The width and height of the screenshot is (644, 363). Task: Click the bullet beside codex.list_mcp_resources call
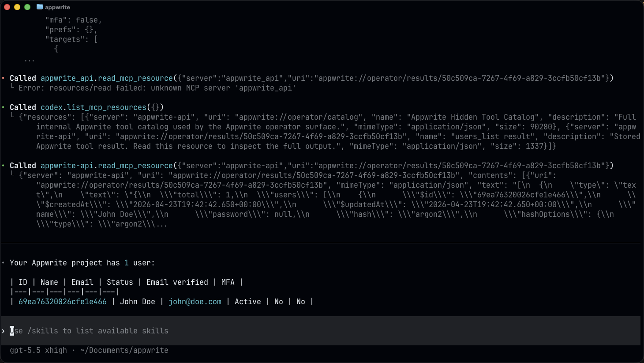[x=4, y=106]
